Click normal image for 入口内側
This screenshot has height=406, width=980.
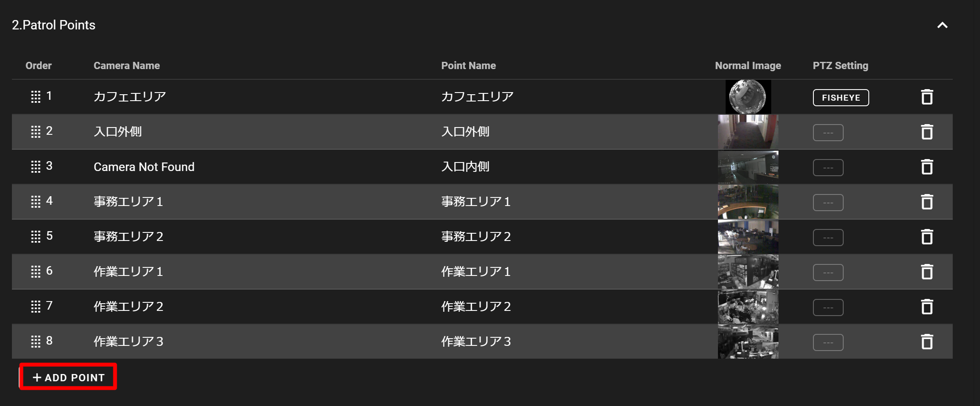pos(748,167)
